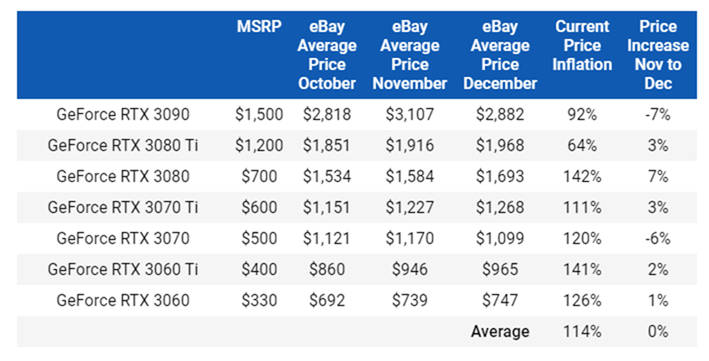This screenshot has height=361, width=709.
Task: Click the $1,500 MSRP cell
Action: (x=259, y=114)
